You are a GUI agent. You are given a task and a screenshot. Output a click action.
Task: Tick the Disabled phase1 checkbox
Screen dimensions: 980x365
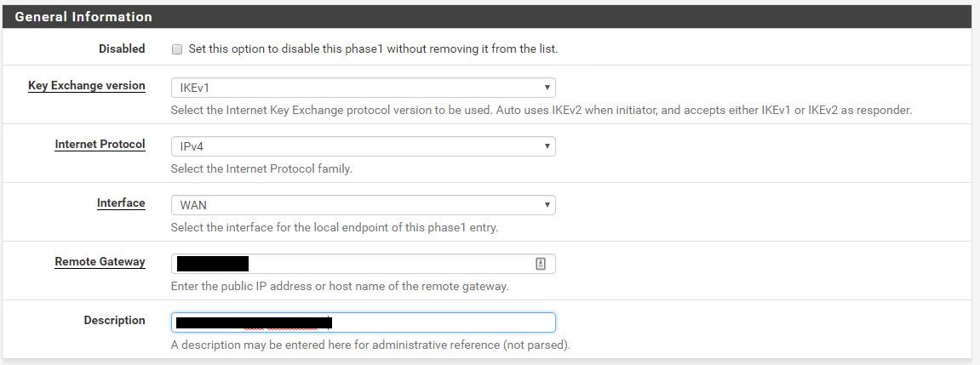(177, 49)
